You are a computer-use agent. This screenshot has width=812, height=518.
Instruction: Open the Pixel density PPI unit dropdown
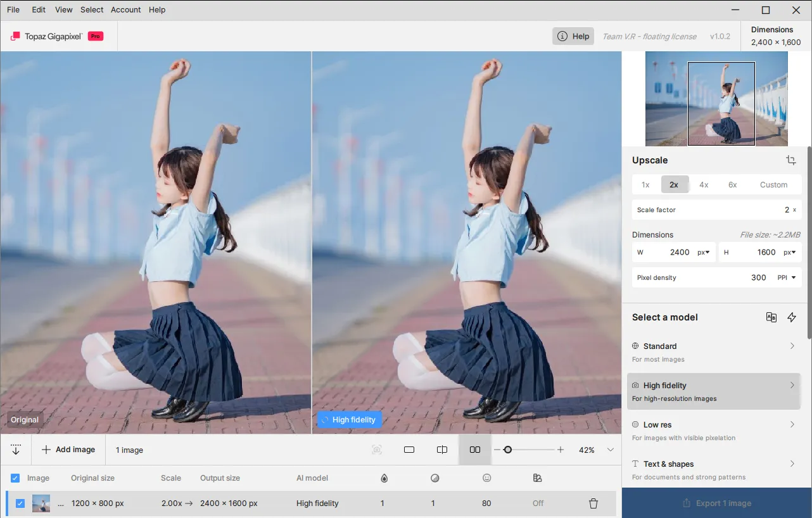coord(787,277)
